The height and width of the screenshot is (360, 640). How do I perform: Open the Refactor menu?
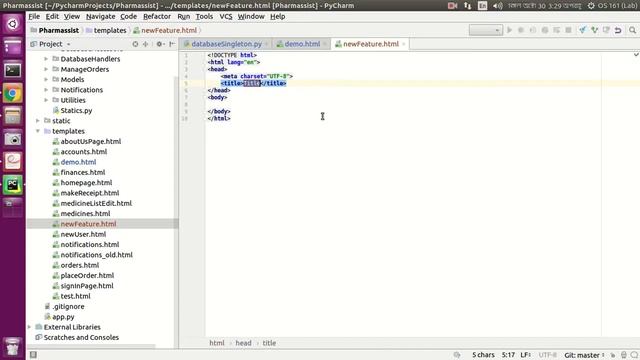(157, 17)
